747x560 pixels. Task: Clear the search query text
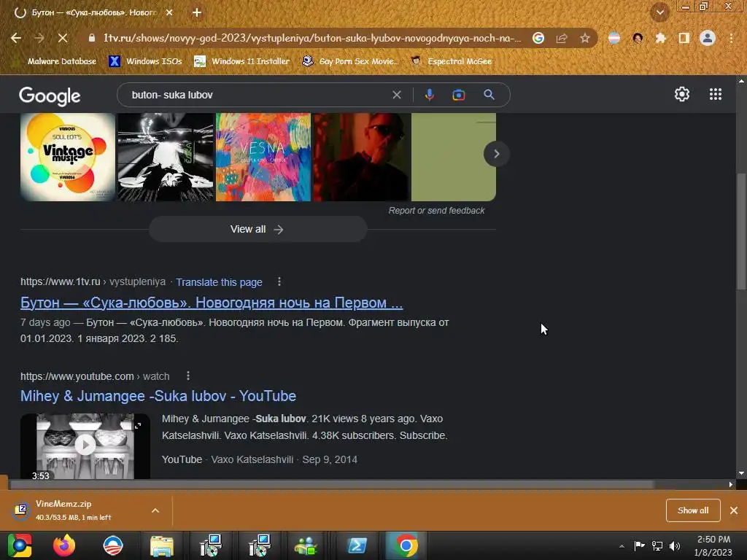396,95
